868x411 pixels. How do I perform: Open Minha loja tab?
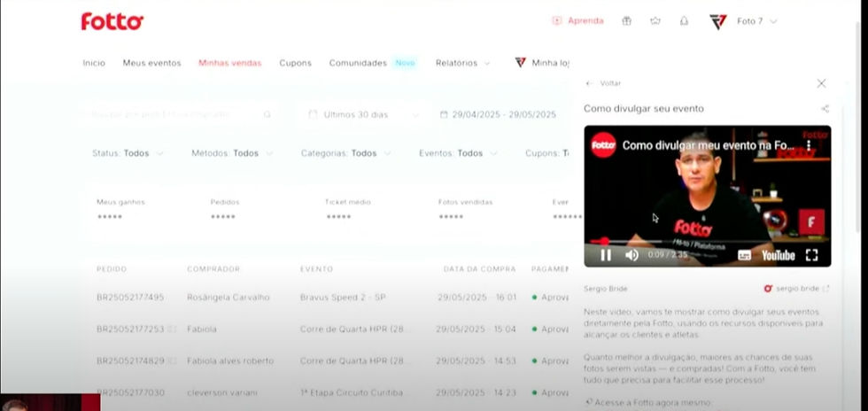point(542,63)
